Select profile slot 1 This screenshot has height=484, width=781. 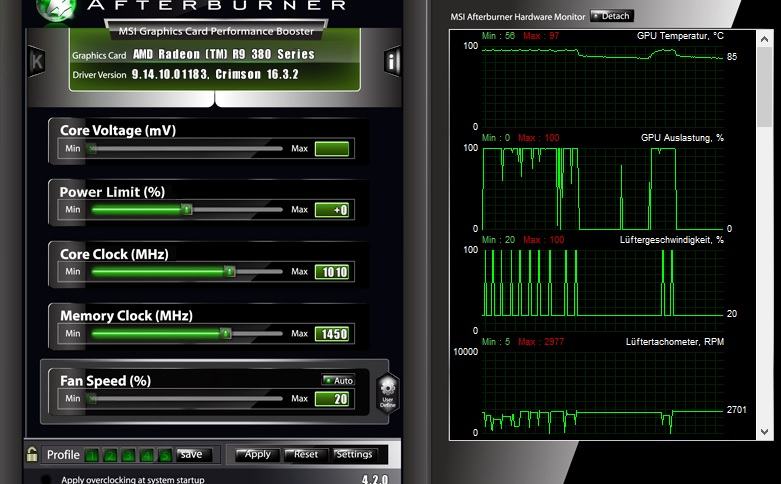pos(92,455)
